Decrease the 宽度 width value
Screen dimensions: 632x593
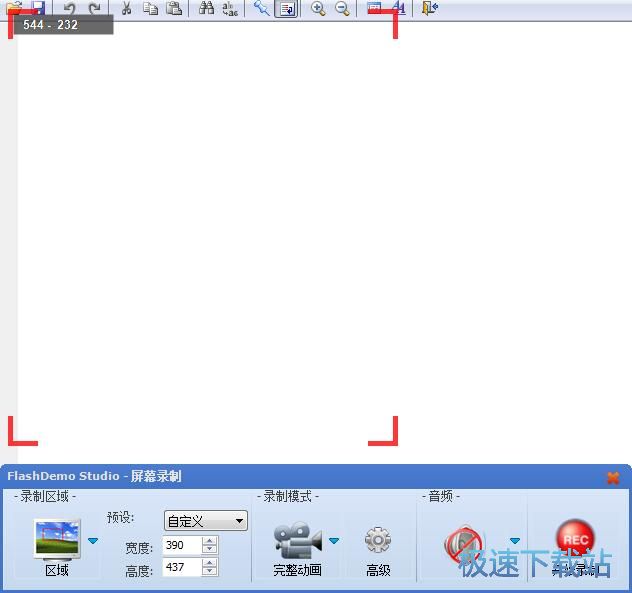click(210, 549)
